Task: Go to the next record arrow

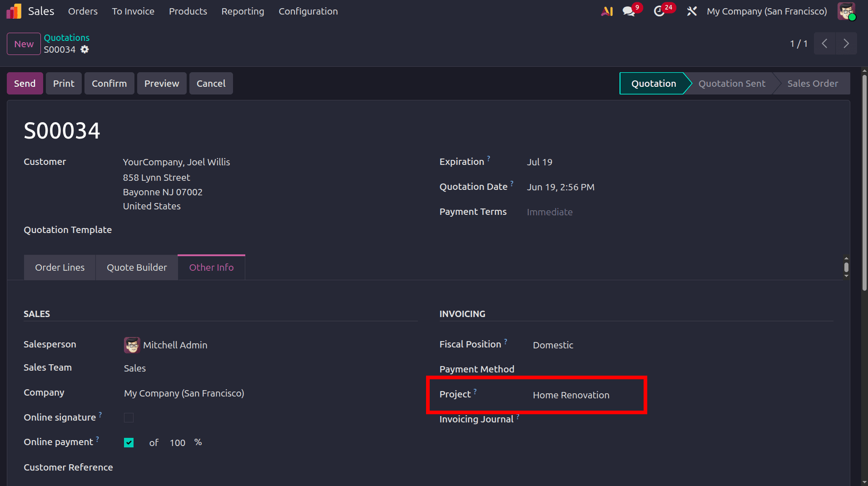Action: (846, 44)
